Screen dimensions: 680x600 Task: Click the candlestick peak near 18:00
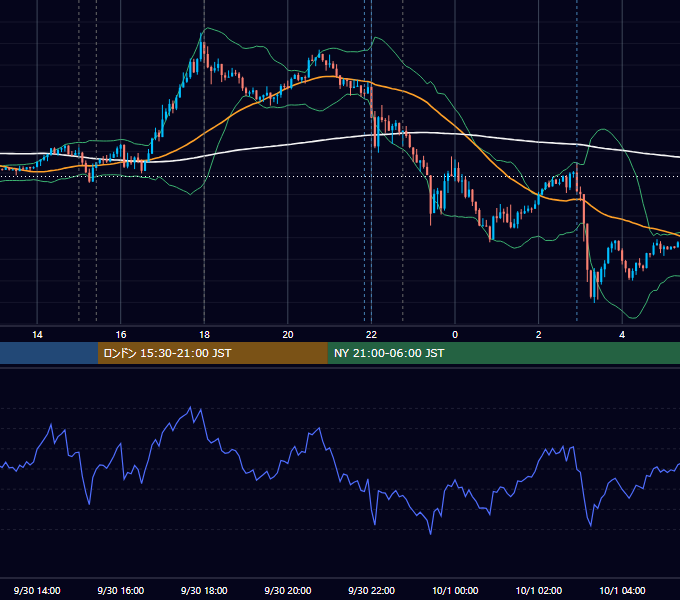tap(202, 48)
